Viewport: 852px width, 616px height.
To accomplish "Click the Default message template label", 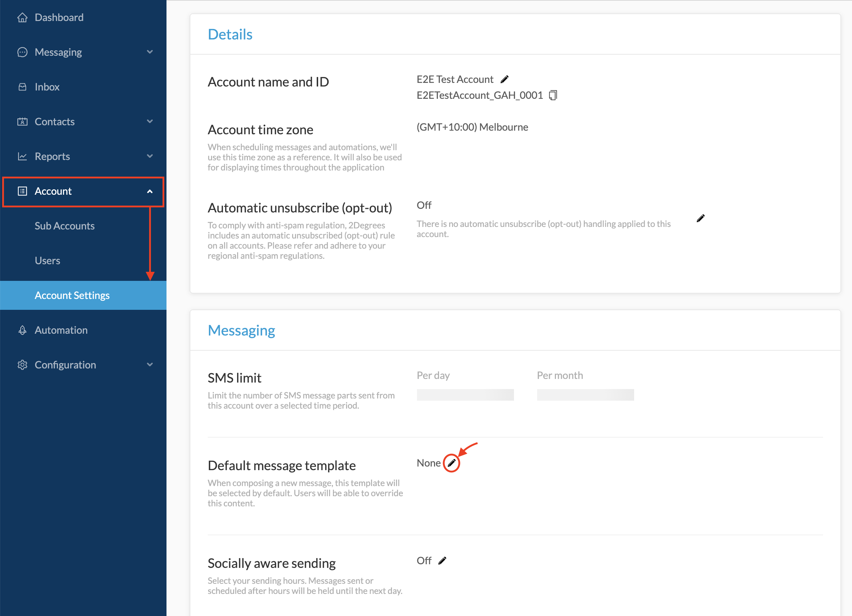I will (281, 465).
